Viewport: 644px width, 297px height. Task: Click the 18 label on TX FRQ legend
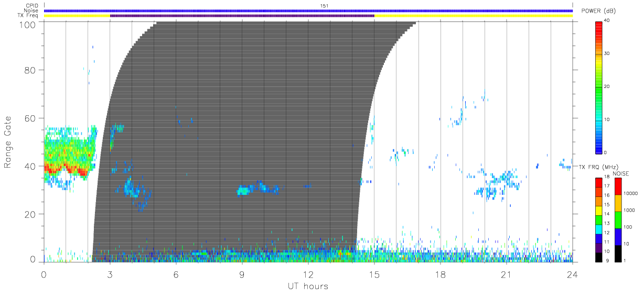point(607,177)
